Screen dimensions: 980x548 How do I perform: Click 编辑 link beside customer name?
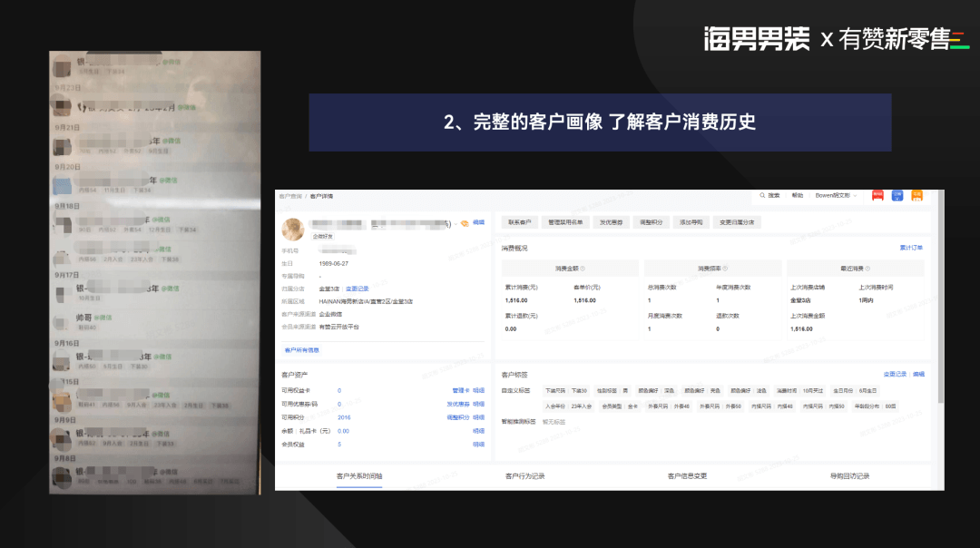(x=478, y=222)
